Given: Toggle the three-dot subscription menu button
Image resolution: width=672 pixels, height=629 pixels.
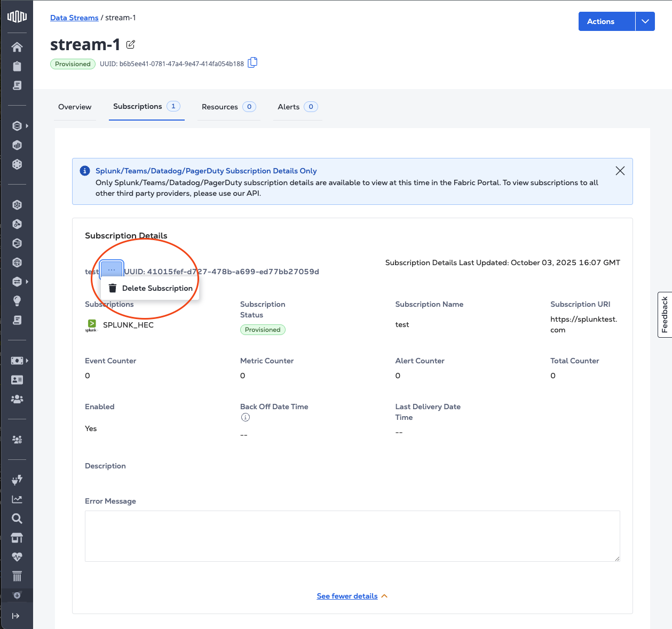Looking at the screenshot, I should [112, 270].
